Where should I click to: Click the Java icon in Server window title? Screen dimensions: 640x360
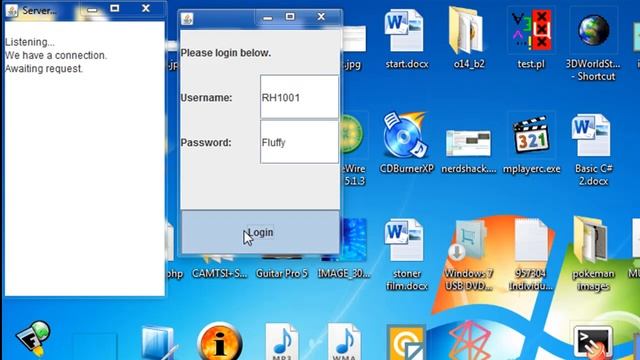[11, 10]
